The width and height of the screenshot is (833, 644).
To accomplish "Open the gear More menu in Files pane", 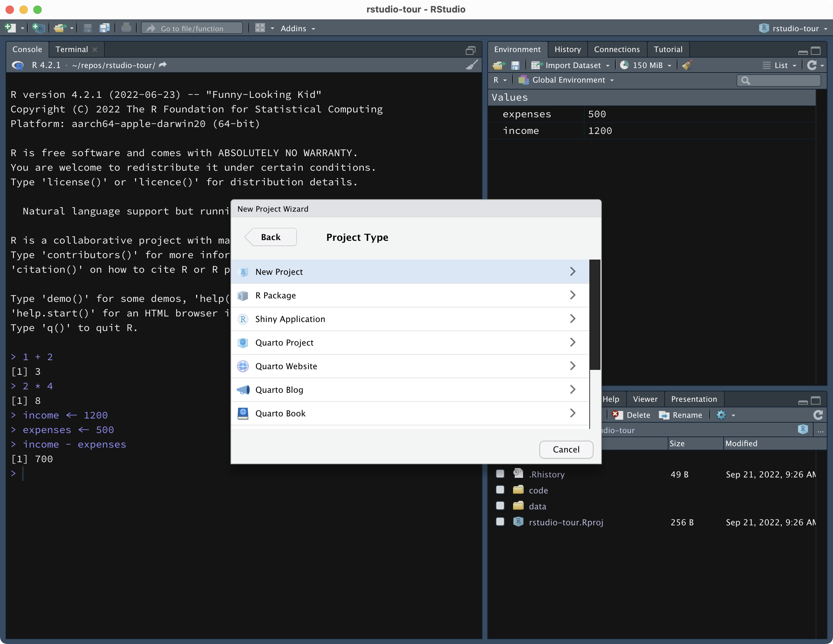I will (725, 415).
